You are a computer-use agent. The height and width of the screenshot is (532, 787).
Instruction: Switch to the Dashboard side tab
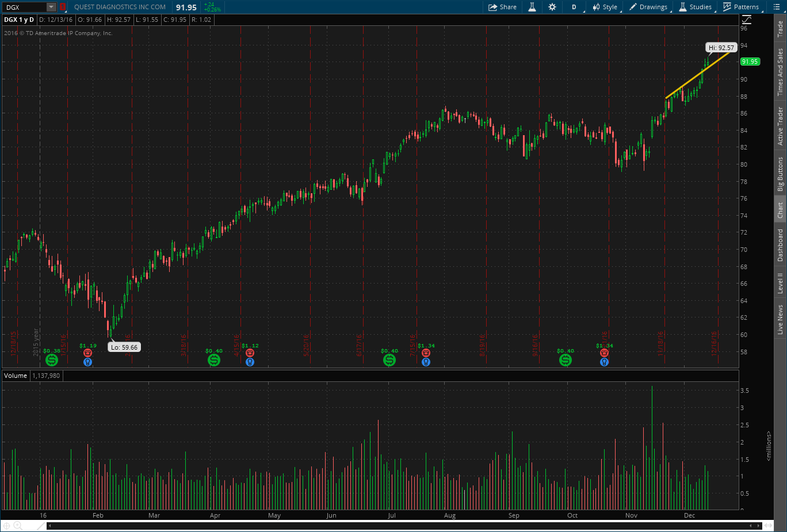(x=780, y=245)
